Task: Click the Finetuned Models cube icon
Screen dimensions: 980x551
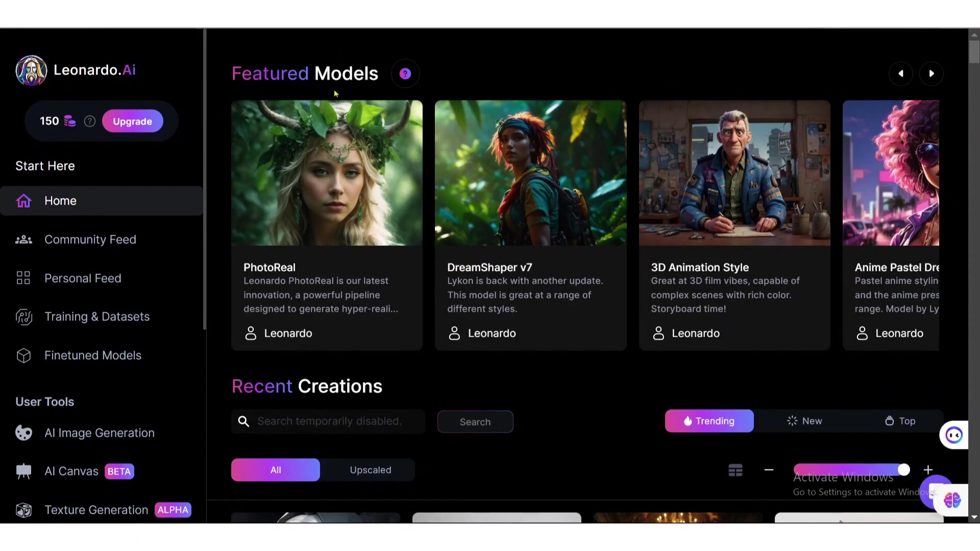Action: 23,356
